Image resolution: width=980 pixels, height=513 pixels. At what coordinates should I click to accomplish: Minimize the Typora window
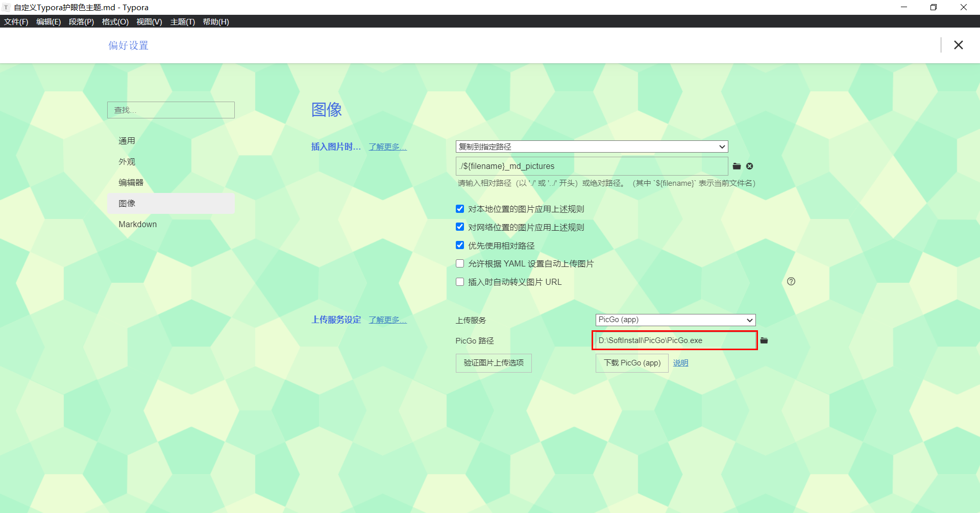tap(904, 7)
